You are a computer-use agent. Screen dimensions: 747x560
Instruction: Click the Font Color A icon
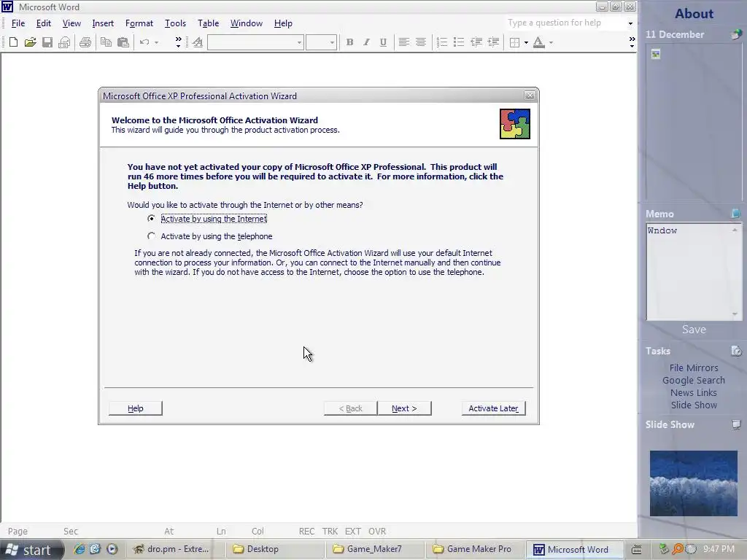(539, 42)
